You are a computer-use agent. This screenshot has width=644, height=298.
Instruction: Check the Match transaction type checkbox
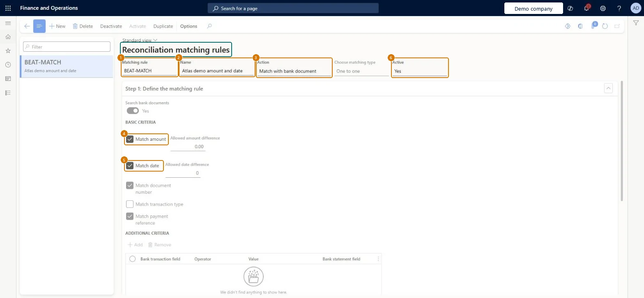(x=130, y=204)
